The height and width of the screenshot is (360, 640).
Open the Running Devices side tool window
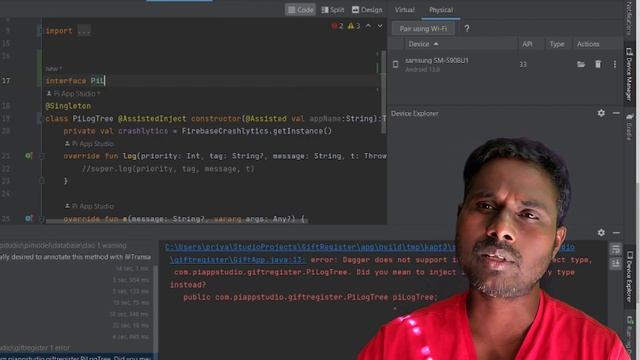click(x=630, y=337)
